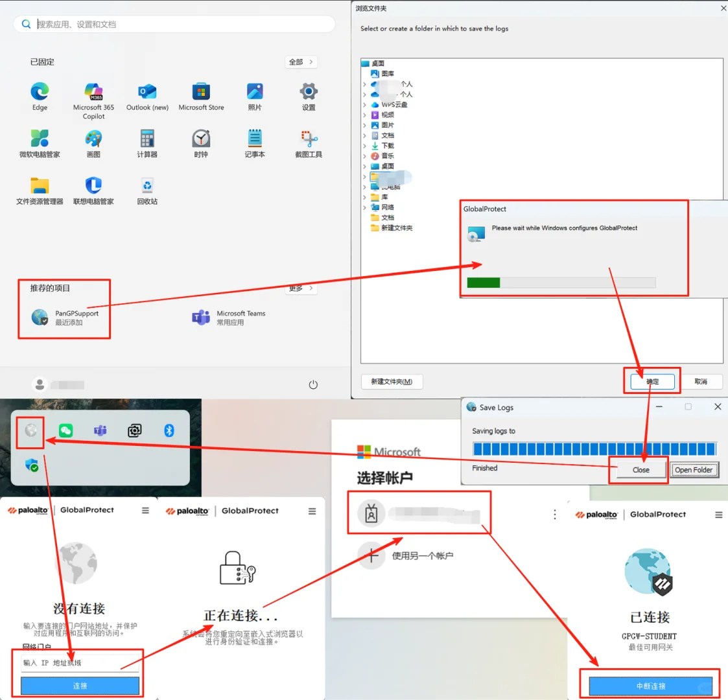Screen dimensions: 728x700
Task: Launch 联想电脑管家 app
Action: point(93,190)
